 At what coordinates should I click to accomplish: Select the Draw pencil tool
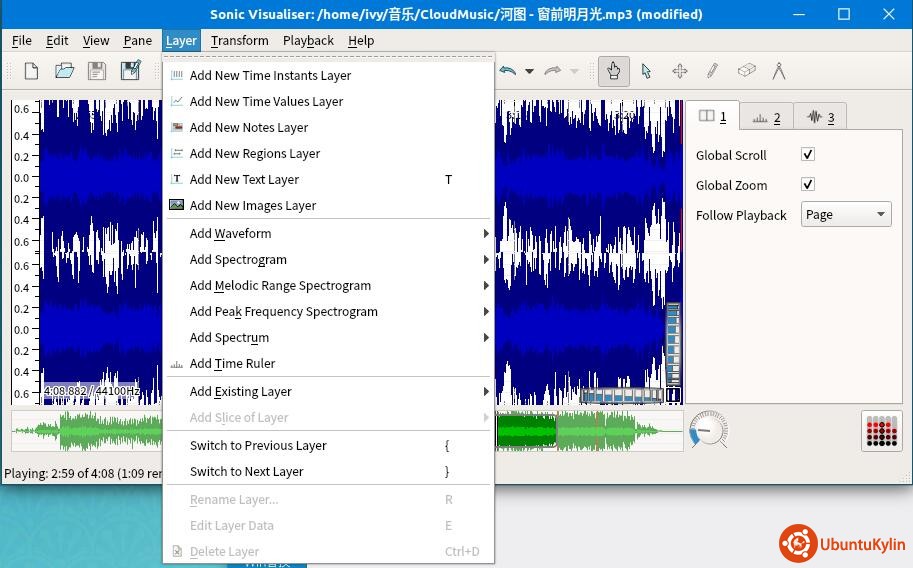click(713, 71)
